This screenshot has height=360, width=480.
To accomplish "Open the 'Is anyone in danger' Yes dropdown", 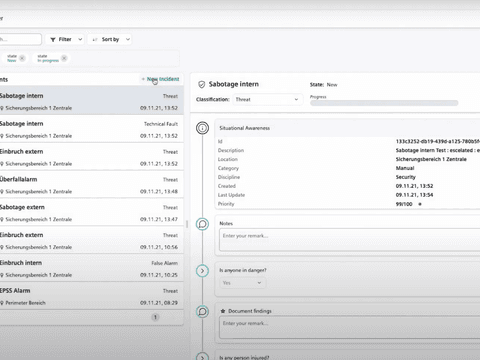I will tap(242, 283).
